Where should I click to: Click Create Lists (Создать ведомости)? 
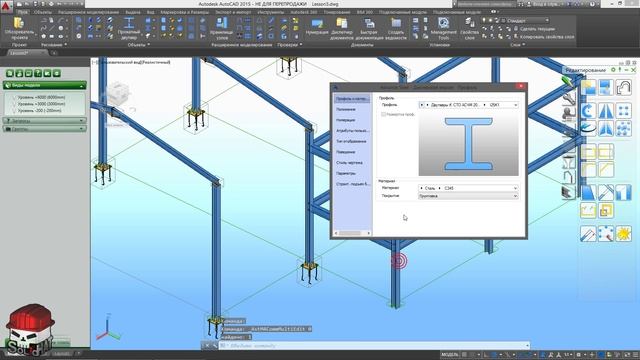point(396,28)
